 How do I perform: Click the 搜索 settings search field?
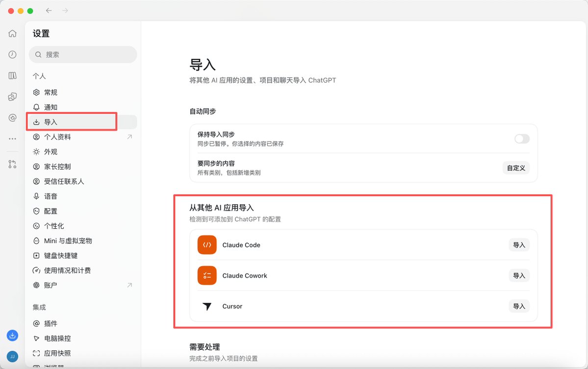[83, 55]
